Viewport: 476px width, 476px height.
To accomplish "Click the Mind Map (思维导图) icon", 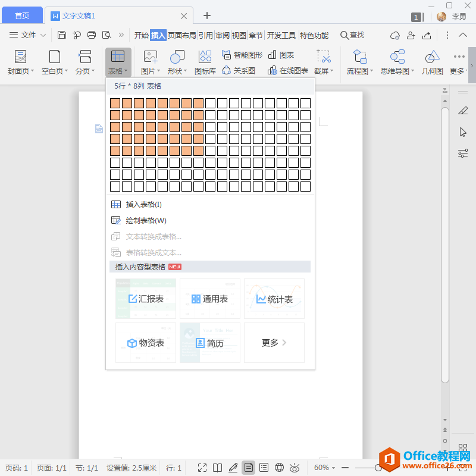I will click(x=397, y=63).
